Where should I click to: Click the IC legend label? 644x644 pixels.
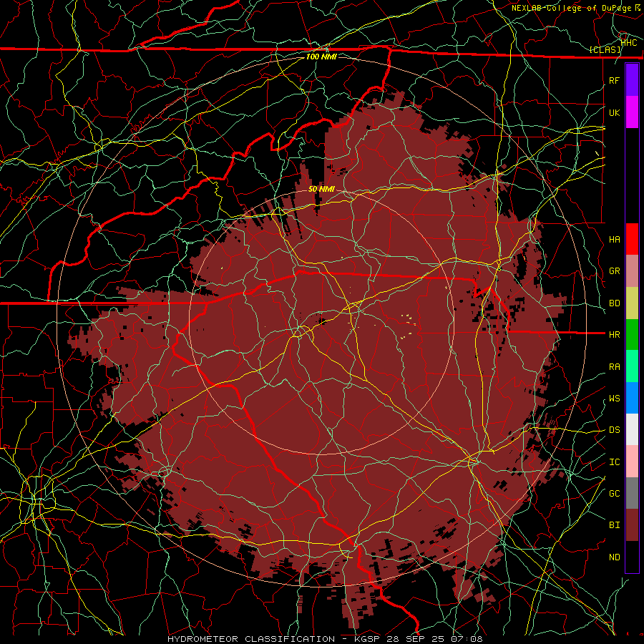coord(614,462)
